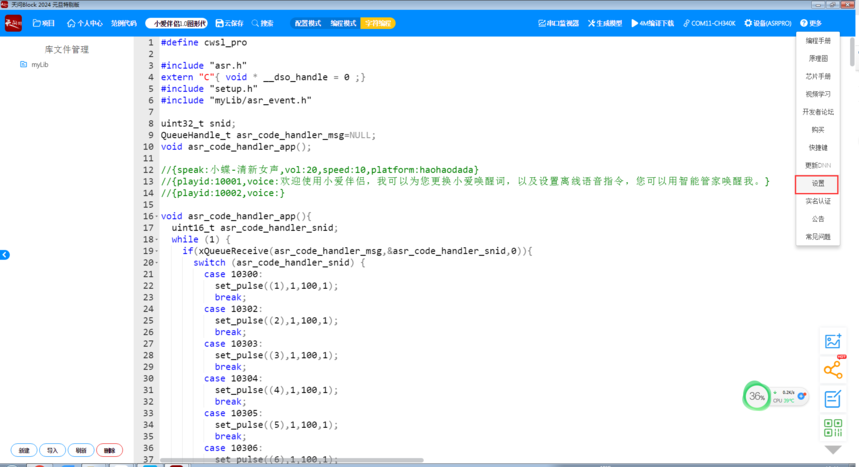Click '#include "setup.h"' line
Screen dimensions: 859x467
click(x=209, y=89)
